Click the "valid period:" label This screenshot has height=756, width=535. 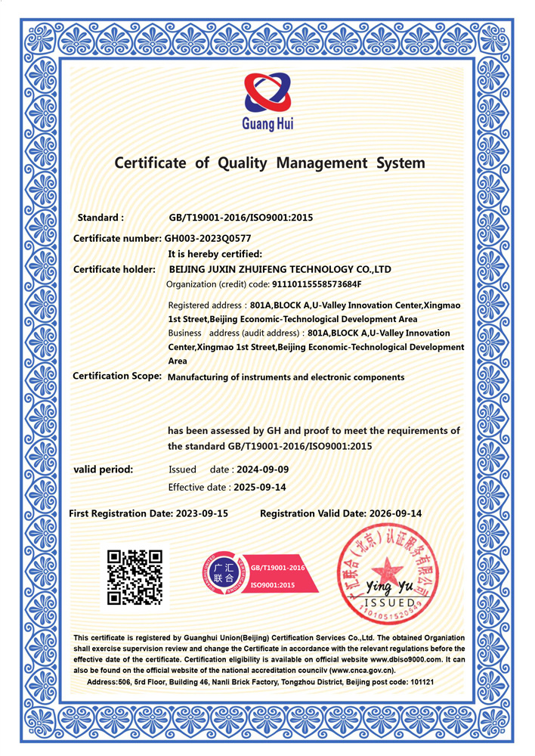point(103,469)
